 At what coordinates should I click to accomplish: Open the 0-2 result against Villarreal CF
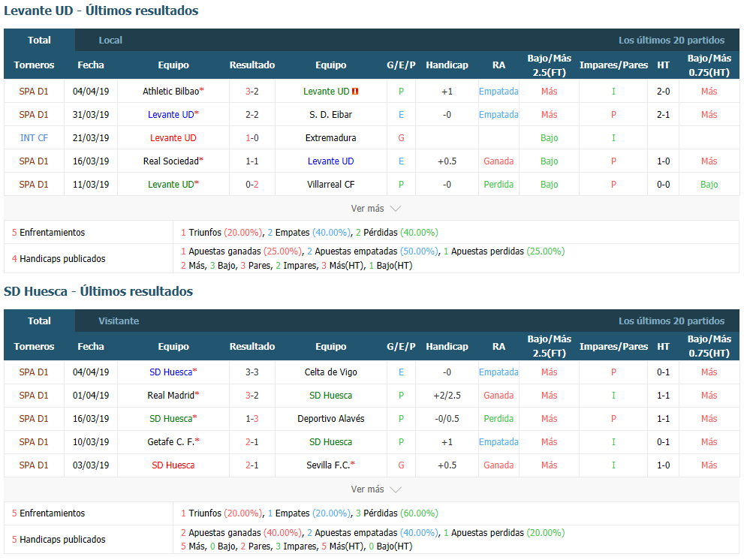[252, 185]
